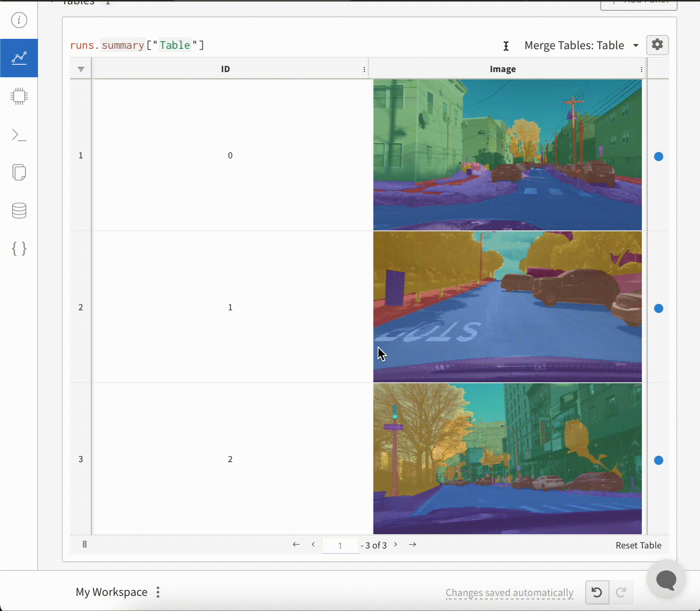Open the chat support bubble
The image size is (700, 611).
[666, 580]
